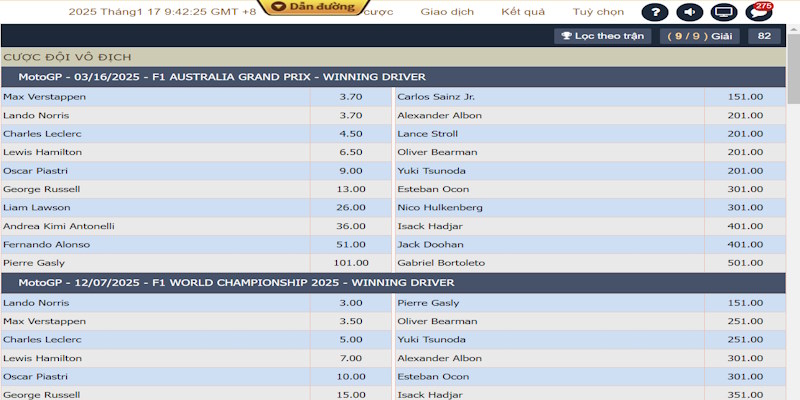Click the (9/9) Giải leagues button
Image resolution: width=800 pixels, height=400 pixels.
[x=699, y=36]
